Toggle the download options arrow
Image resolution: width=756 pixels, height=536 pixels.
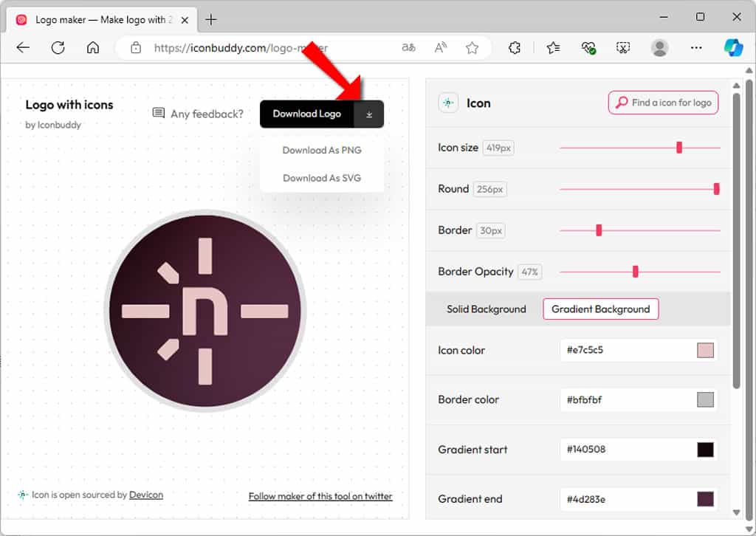(x=369, y=114)
